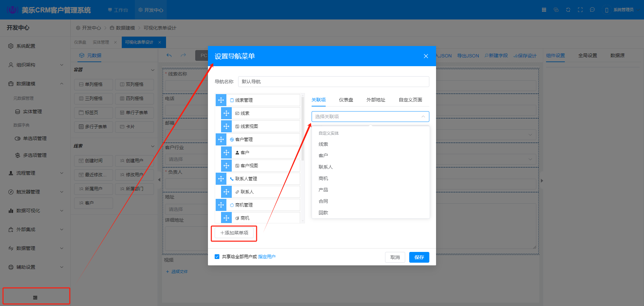Select 联系人 from dropdown list

click(325, 167)
